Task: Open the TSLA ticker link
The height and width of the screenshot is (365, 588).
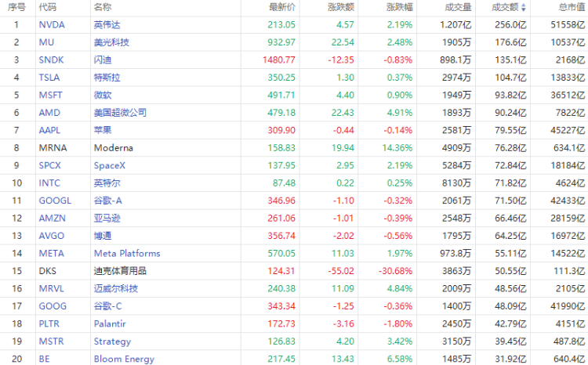Action: (x=49, y=78)
